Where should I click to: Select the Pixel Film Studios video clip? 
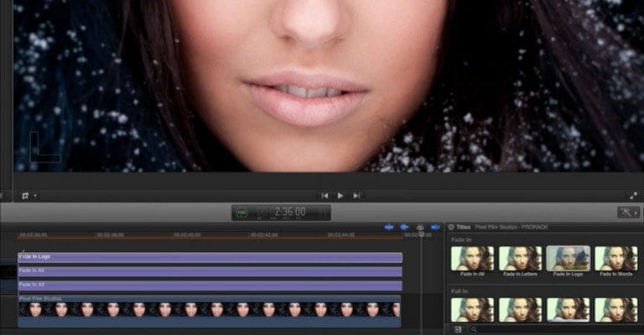pyautogui.click(x=209, y=311)
